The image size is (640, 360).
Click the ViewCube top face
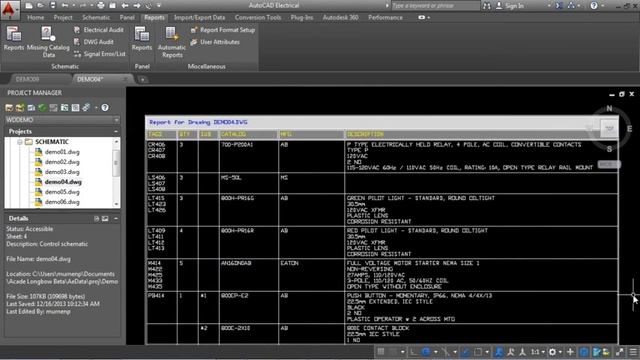(609, 129)
